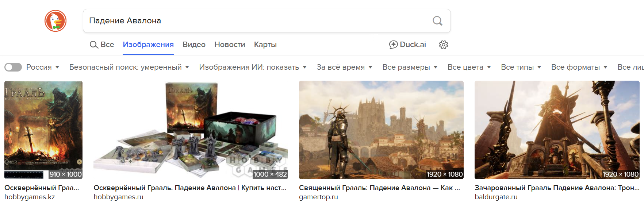Expand the Россия region dropdown
The width and height of the screenshot is (644, 208).
(x=43, y=67)
